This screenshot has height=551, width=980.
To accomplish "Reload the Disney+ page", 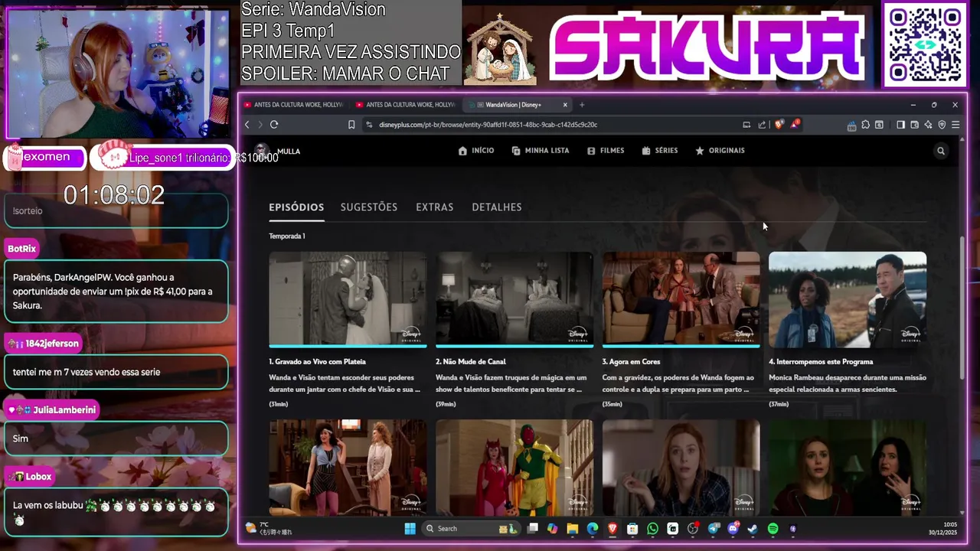I will click(274, 125).
